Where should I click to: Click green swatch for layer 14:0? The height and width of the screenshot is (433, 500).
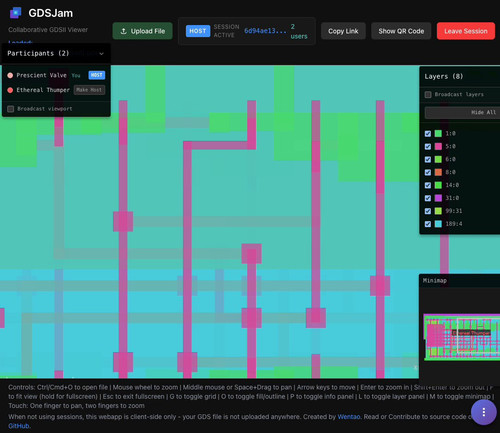(x=438, y=185)
